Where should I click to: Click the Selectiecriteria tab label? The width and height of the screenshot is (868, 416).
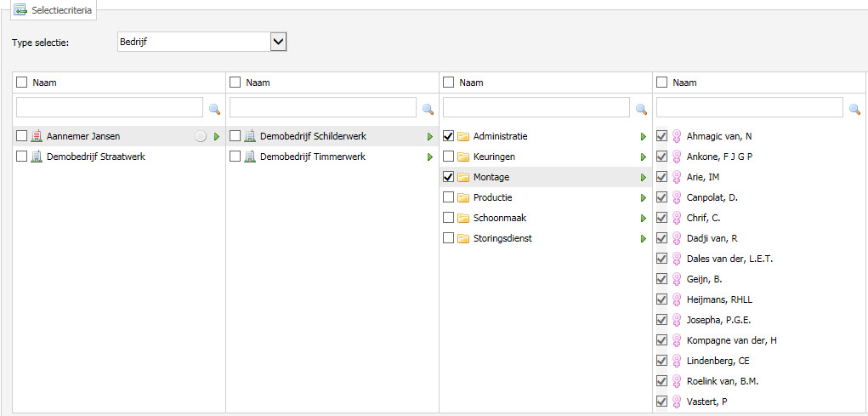tap(62, 10)
